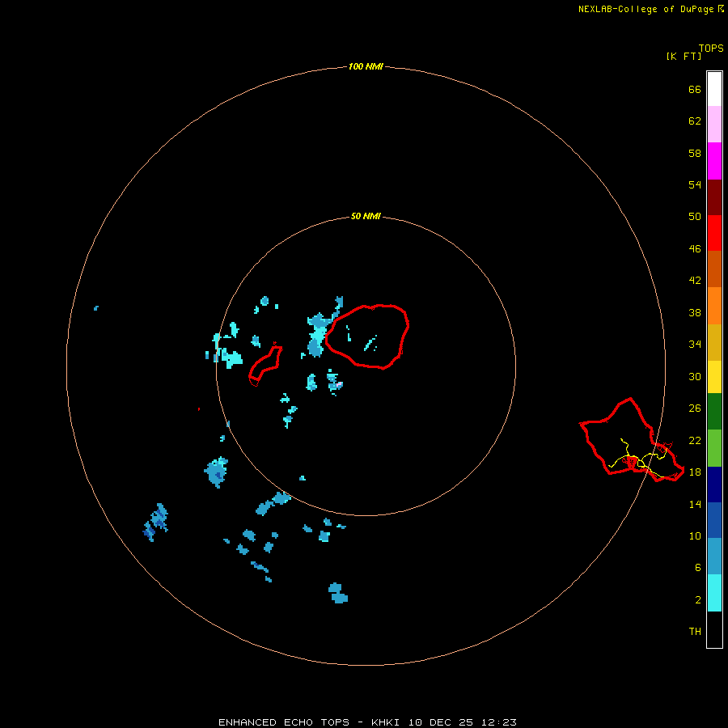Click the medium blue legend swatch
Screen dimensions: 728x728
point(714,520)
